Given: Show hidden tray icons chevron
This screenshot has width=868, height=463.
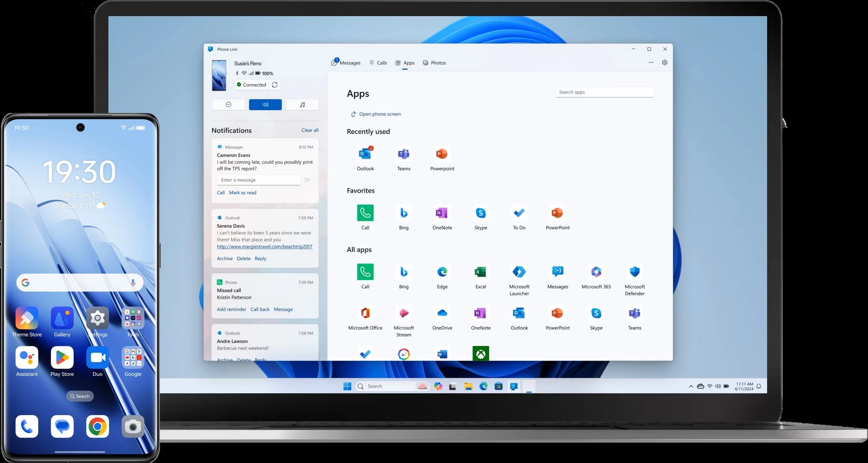Looking at the screenshot, I should [x=691, y=386].
